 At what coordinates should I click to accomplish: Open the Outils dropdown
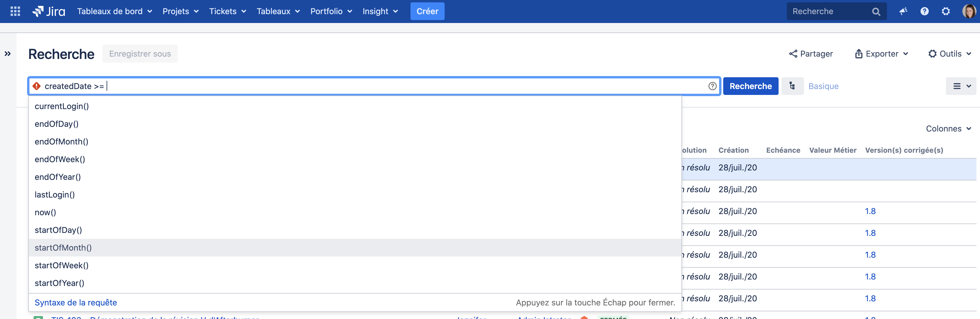click(950, 54)
